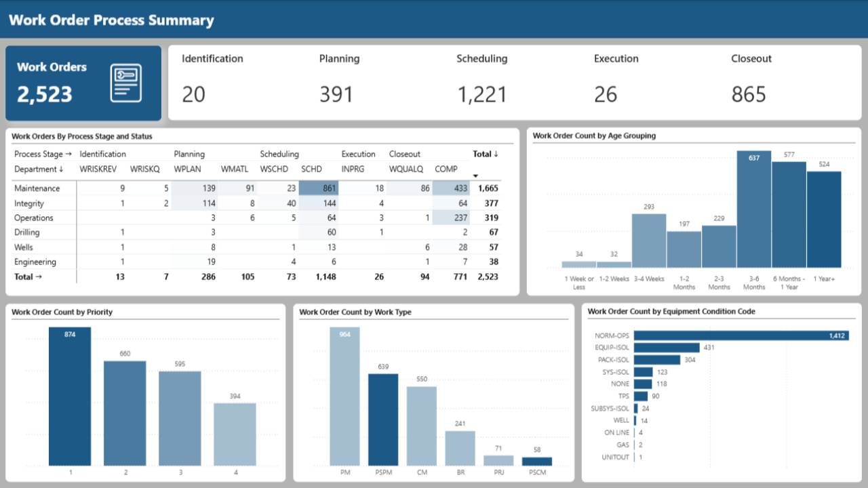This screenshot has height=488, width=868.
Task: Sort by the WSCHD column header
Action: coord(274,169)
